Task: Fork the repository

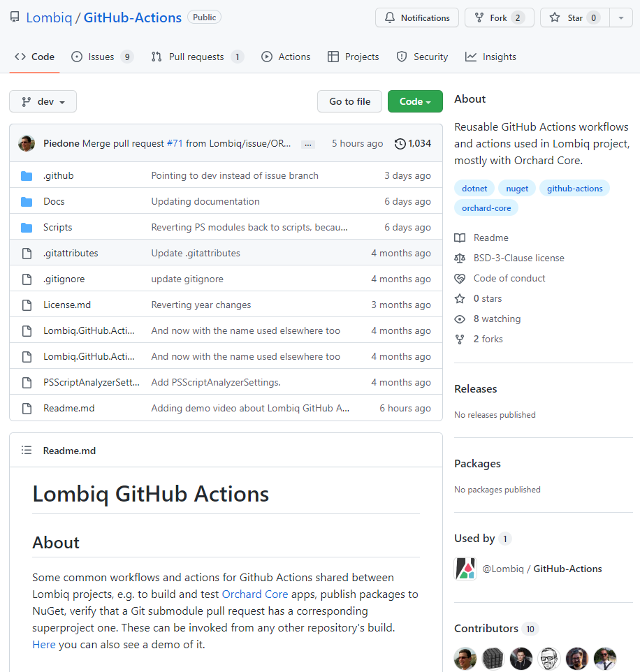Action: click(499, 17)
